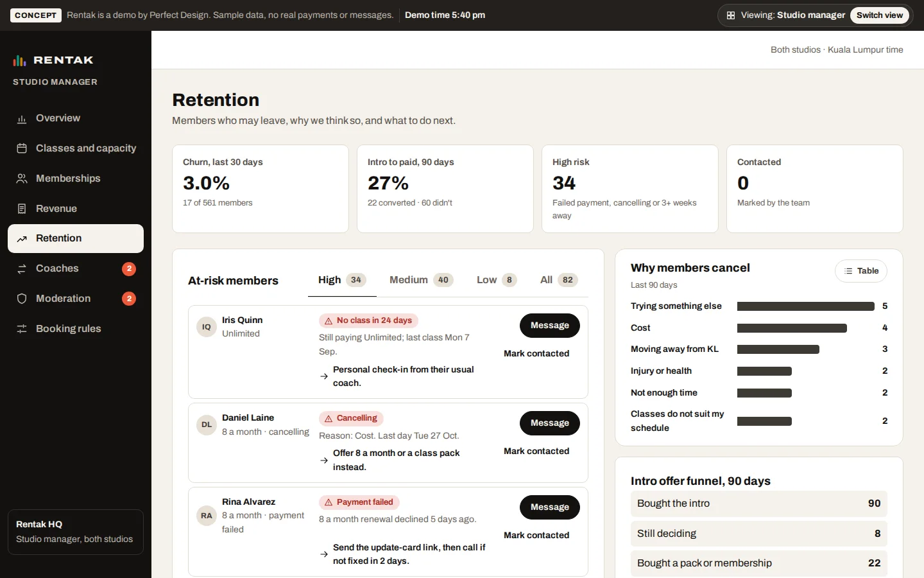
Task: Click the Trying something else bar
Action: pos(806,306)
